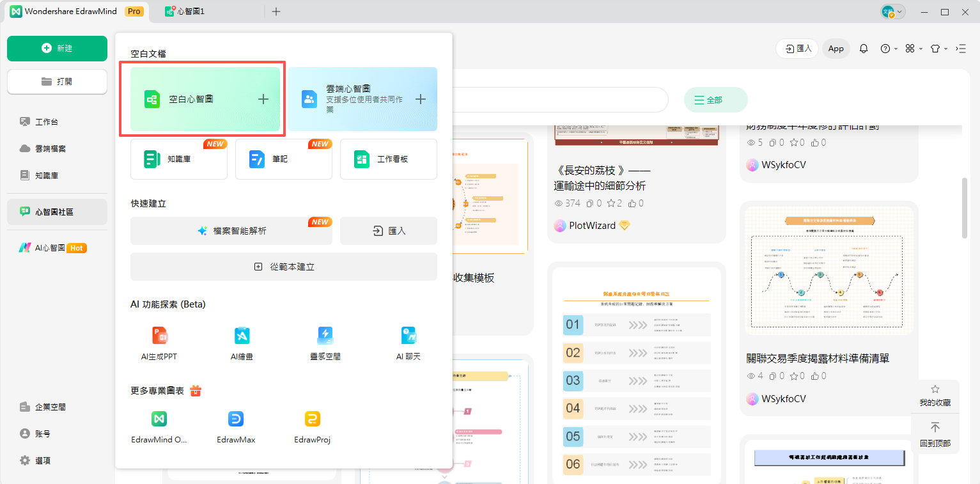Click the notification bell icon
This screenshot has width=980, height=484.
pos(864,49)
